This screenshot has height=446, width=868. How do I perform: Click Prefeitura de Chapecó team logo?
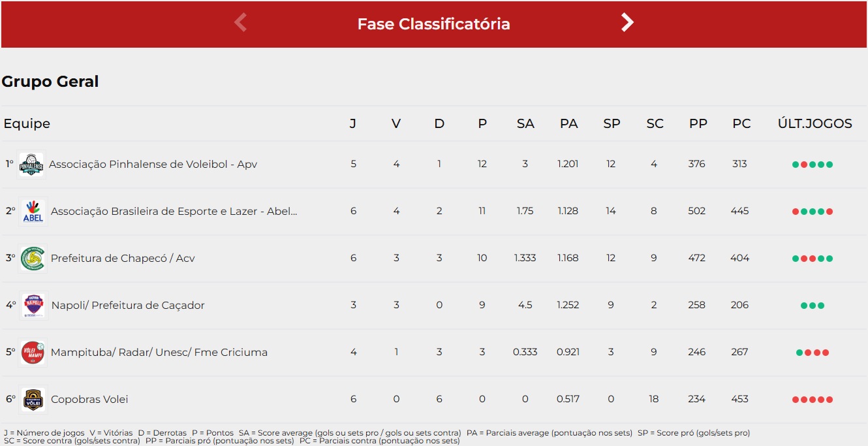33,259
